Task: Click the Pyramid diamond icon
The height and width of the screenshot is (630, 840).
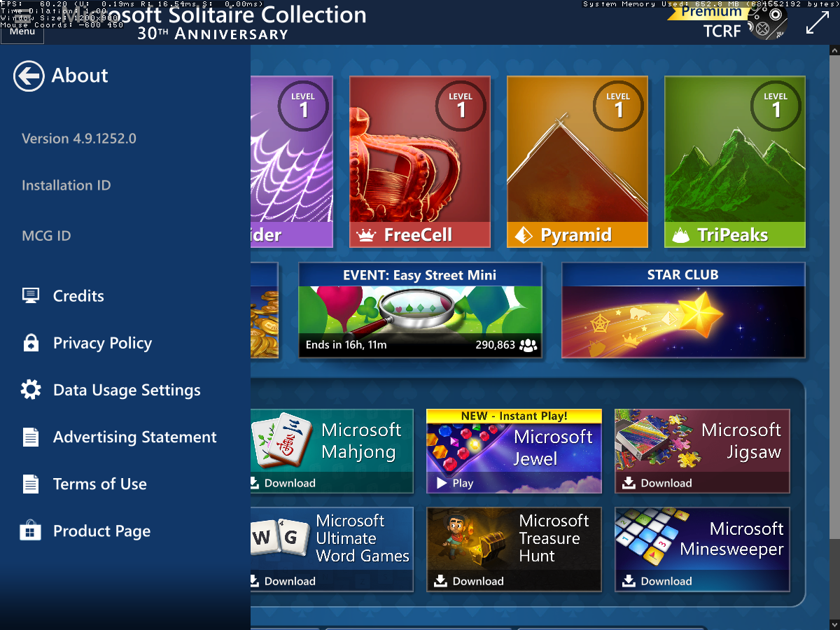Action: [x=524, y=235]
